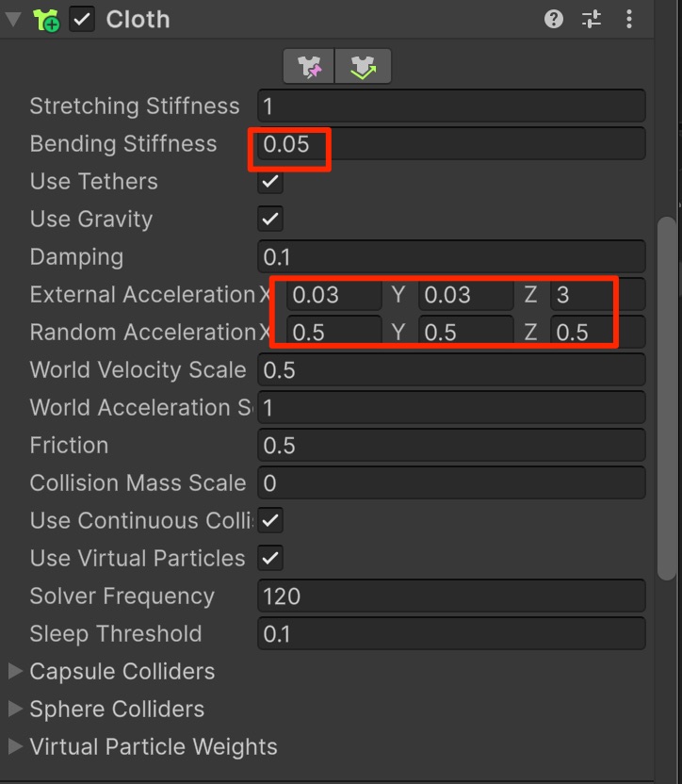The width and height of the screenshot is (682, 784).
Task: Click the Solver Frequency input field
Action: pos(451,596)
